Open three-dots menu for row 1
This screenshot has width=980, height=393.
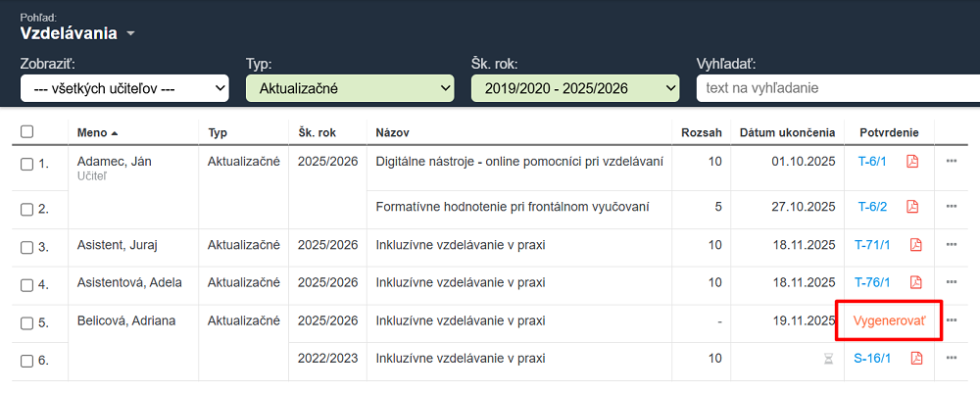tap(952, 162)
